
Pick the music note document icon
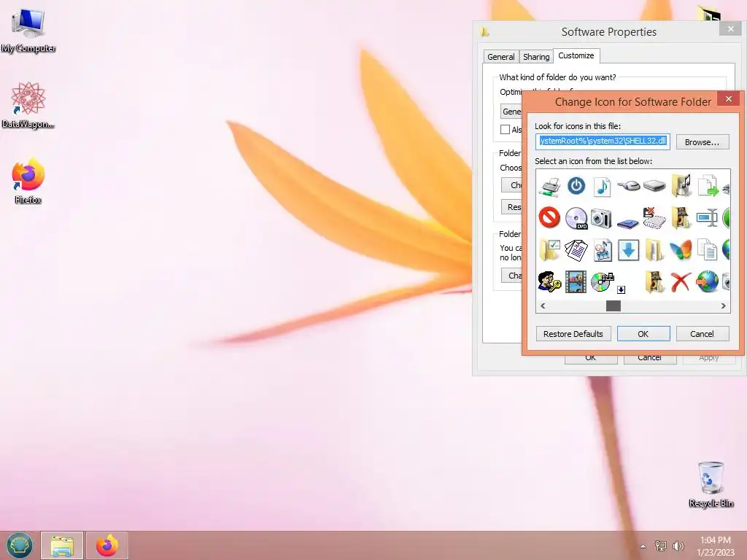[602, 186]
